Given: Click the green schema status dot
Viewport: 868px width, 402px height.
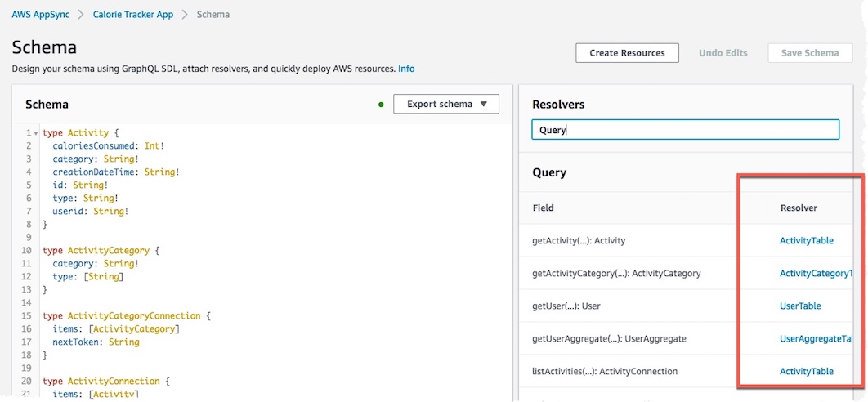Looking at the screenshot, I should (381, 104).
